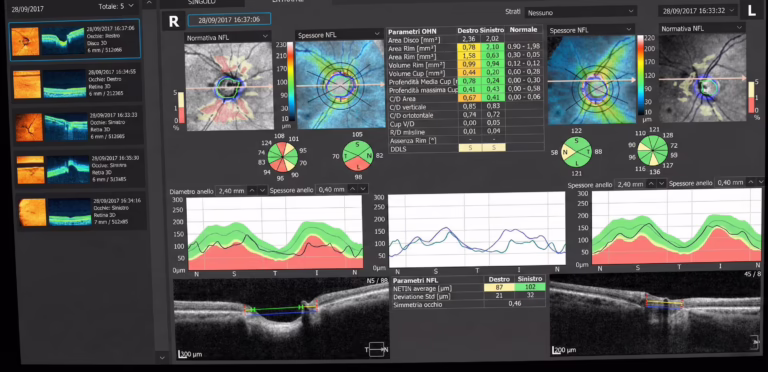Increase the right-eye Spessore anello 0,40 mm
768x372 pixels.
(352, 189)
